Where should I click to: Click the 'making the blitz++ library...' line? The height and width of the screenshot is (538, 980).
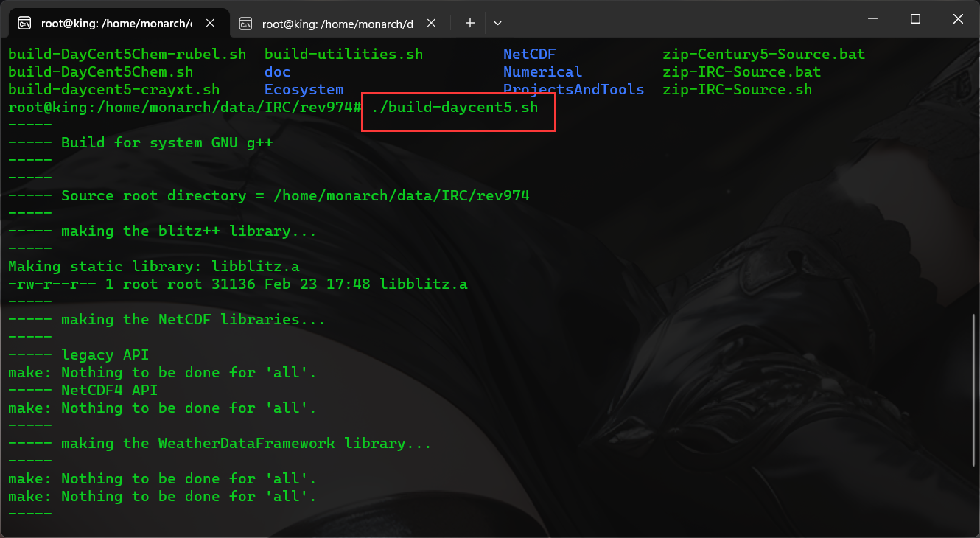[x=163, y=231]
